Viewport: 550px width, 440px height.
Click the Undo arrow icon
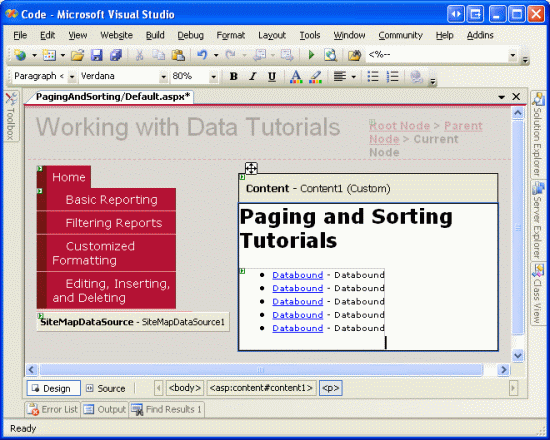(202, 55)
